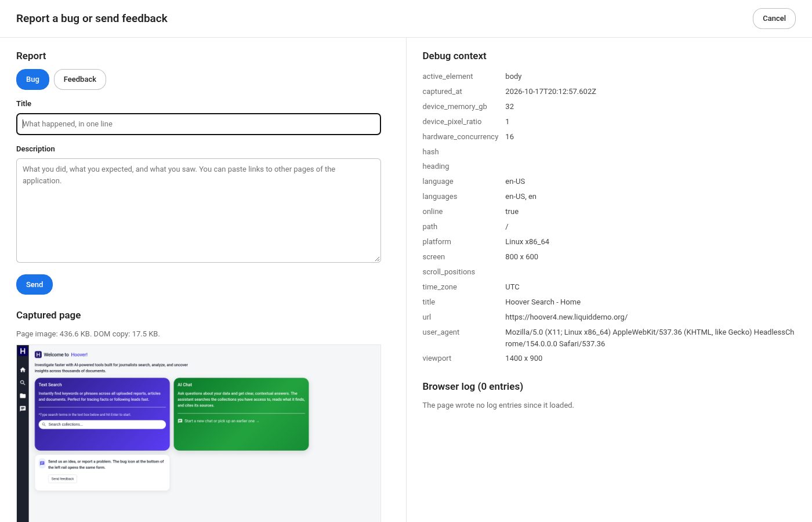Click the url value https://hoover4.new.liquiddemo.org/
The image size is (812, 522).
[566, 317]
